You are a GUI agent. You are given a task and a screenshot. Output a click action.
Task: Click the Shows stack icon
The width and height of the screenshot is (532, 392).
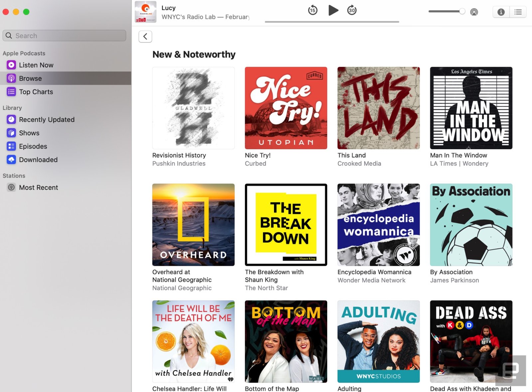point(11,133)
